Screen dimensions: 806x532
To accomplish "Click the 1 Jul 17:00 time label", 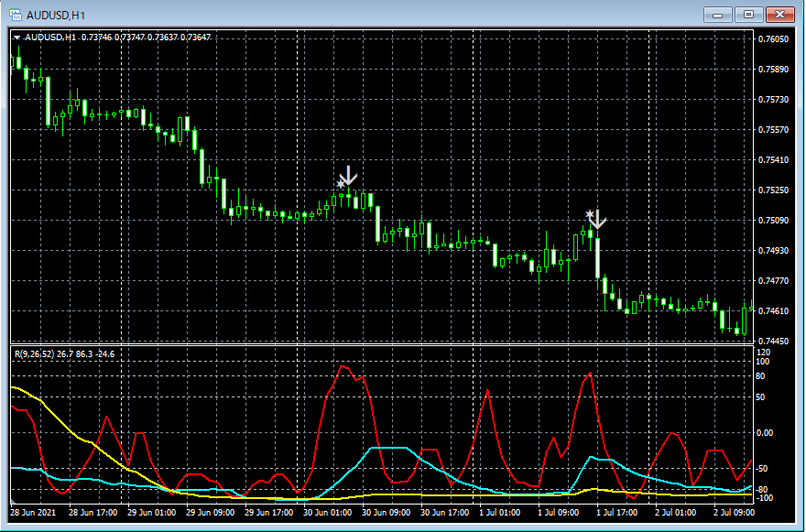I will tap(616, 513).
